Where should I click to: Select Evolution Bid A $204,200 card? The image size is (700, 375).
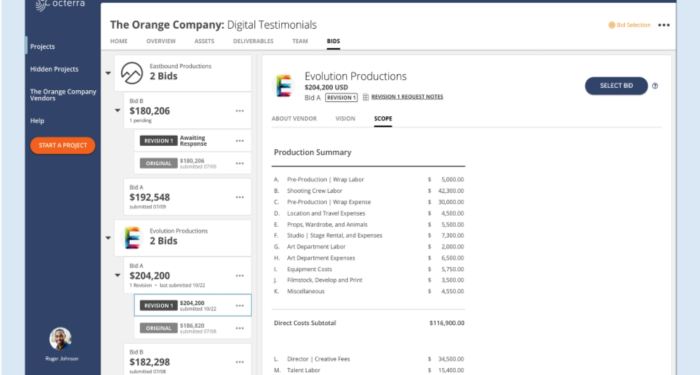click(188, 275)
